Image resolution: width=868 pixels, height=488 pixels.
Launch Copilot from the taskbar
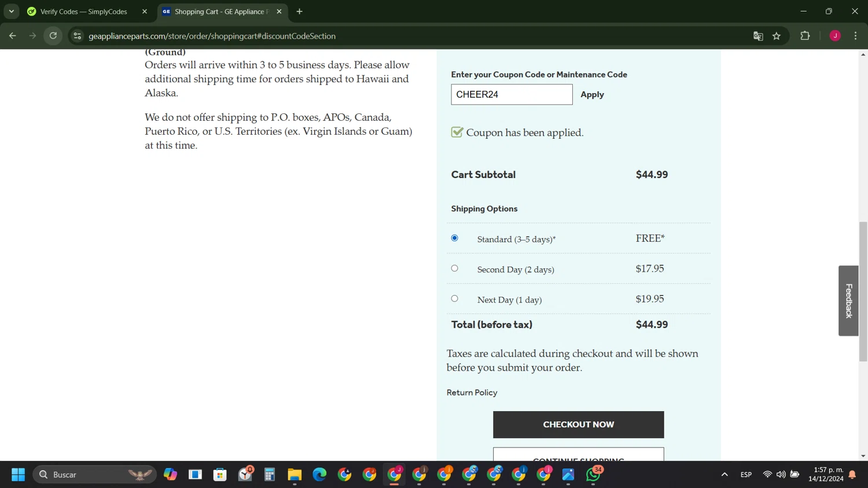170,475
